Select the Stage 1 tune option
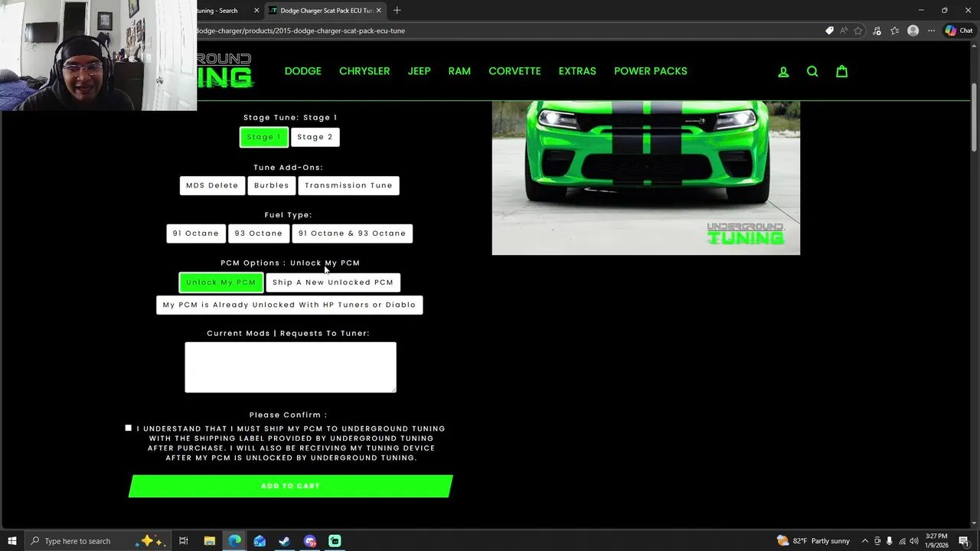The image size is (980, 551). coord(264,137)
